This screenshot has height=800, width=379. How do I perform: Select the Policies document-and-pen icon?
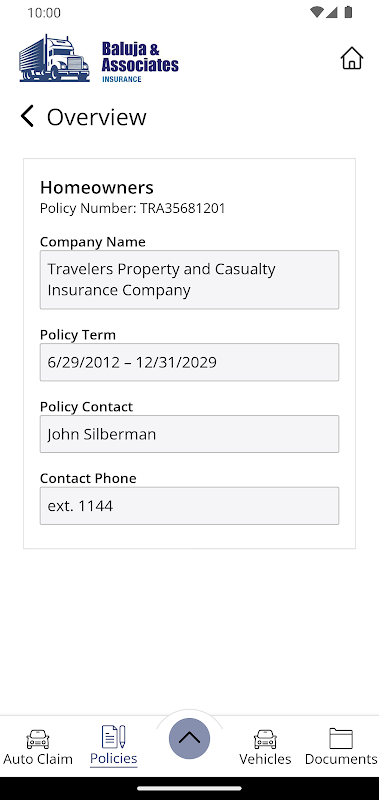[x=114, y=736]
